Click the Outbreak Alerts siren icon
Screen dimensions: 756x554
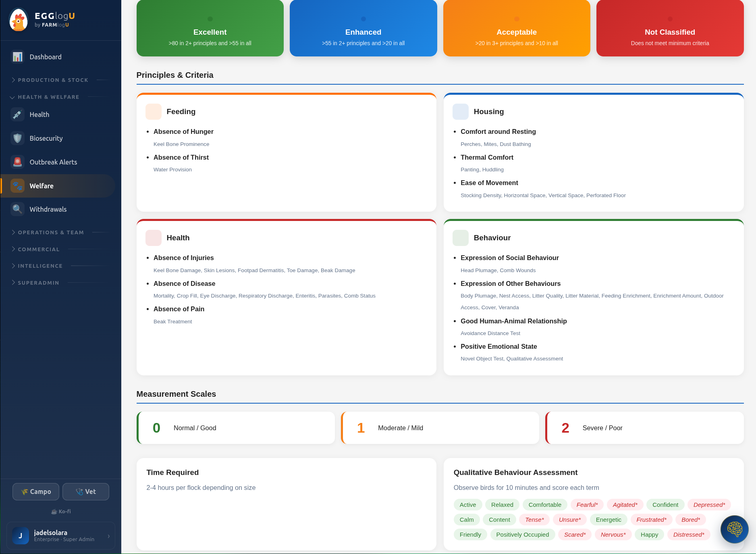click(17, 162)
